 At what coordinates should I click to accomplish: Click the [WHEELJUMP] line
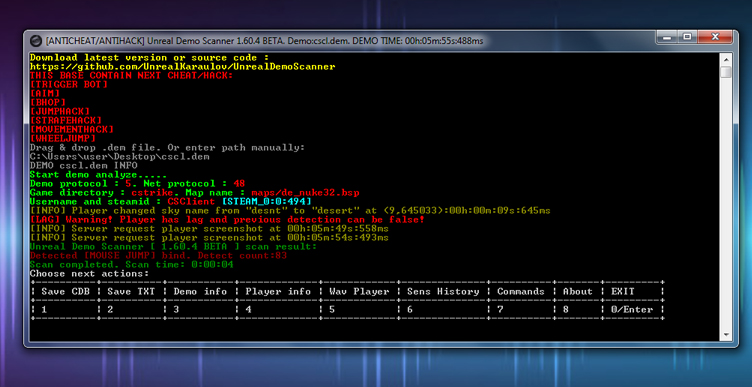(x=63, y=139)
